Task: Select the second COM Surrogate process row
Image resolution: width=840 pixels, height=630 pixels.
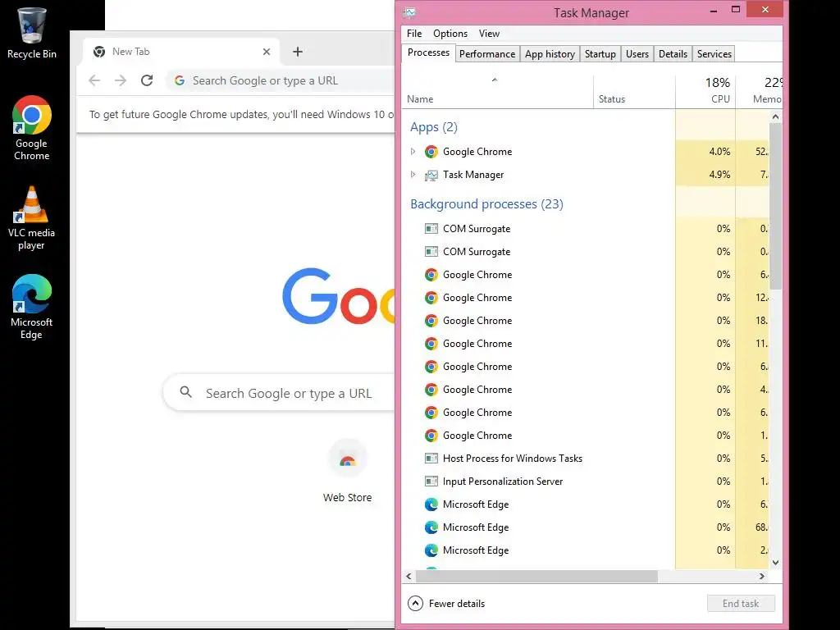Action: (x=587, y=252)
